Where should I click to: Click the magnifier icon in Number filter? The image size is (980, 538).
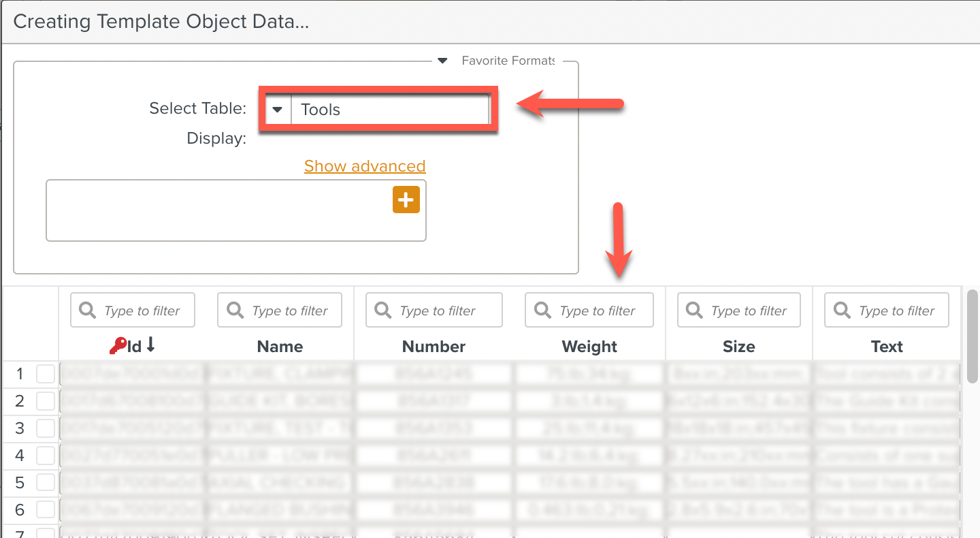coord(383,311)
